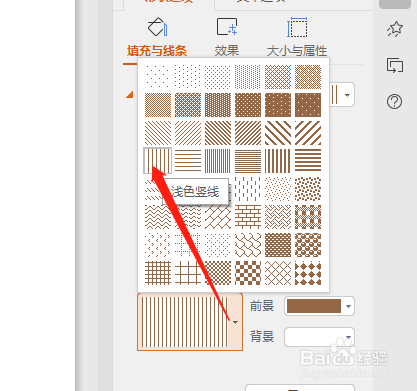
Task: Choose the 30% pattern swatch
Action: pyautogui.click(x=278, y=77)
